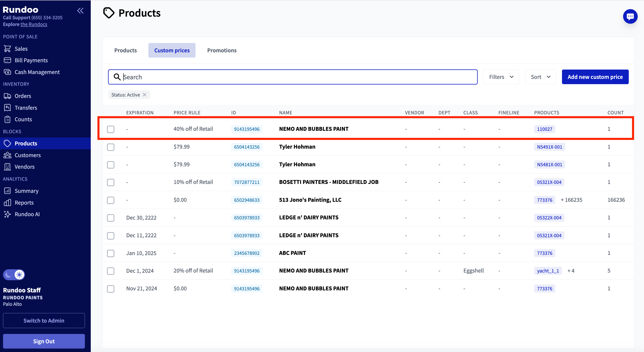The image size is (644, 352).
Task: Click Add new custom price button
Action: click(x=595, y=77)
